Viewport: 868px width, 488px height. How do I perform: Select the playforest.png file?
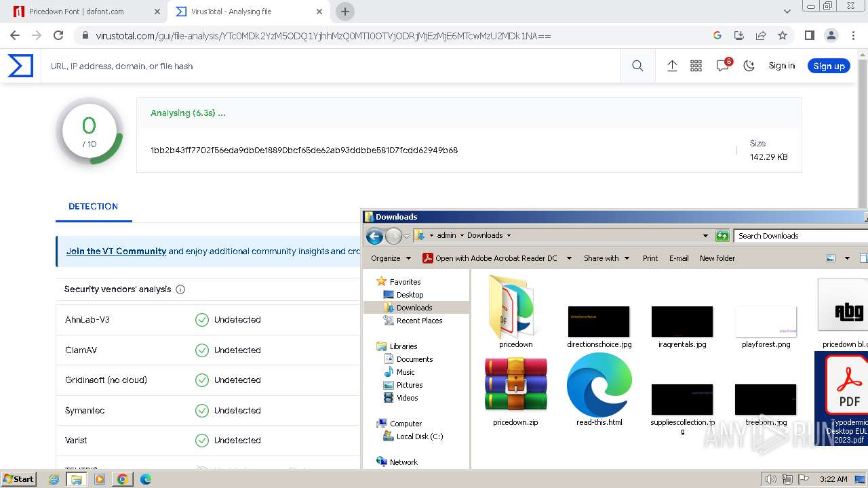[x=766, y=326]
